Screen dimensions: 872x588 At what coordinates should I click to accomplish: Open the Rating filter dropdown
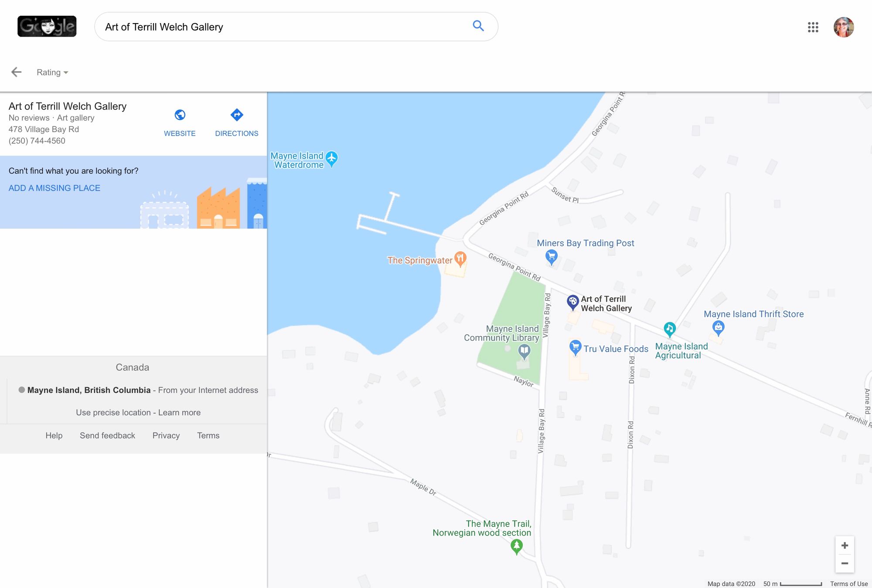point(52,72)
